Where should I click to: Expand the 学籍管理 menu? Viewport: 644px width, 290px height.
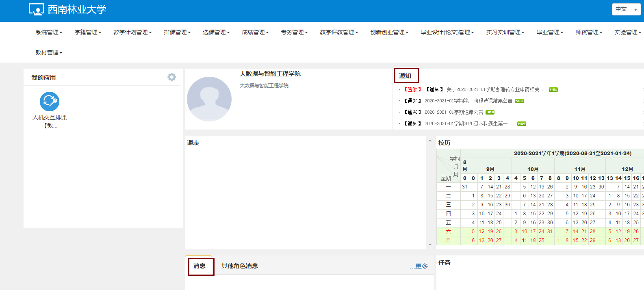pos(88,32)
